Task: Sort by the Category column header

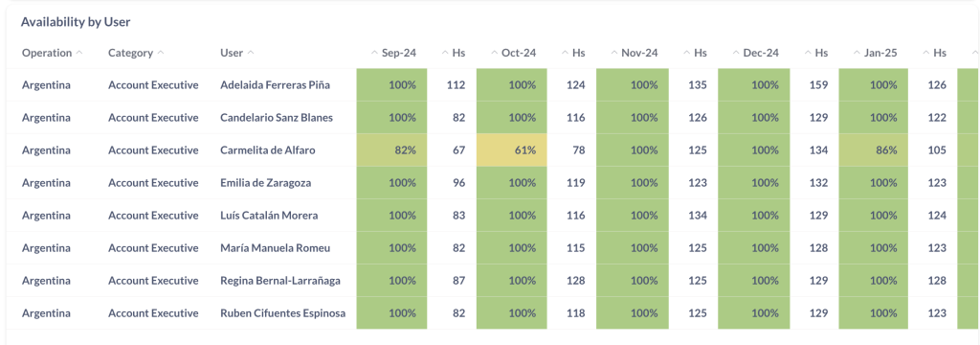Action: (136, 54)
